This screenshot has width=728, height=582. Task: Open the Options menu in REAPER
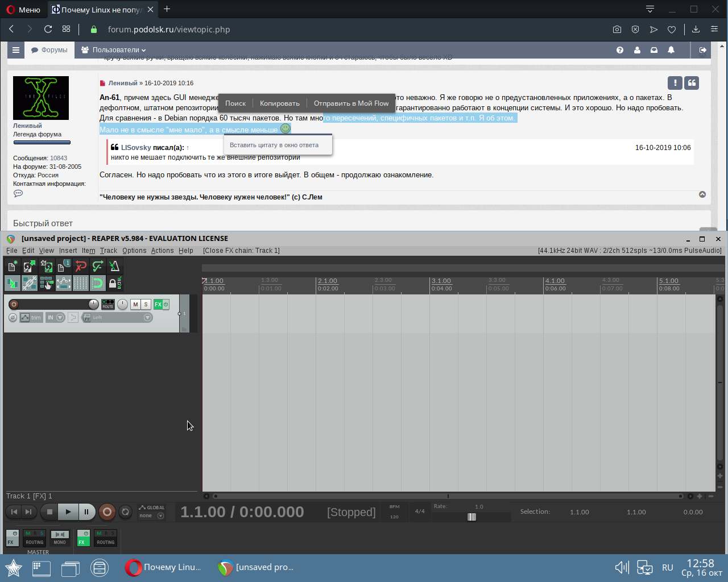(134, 251)
